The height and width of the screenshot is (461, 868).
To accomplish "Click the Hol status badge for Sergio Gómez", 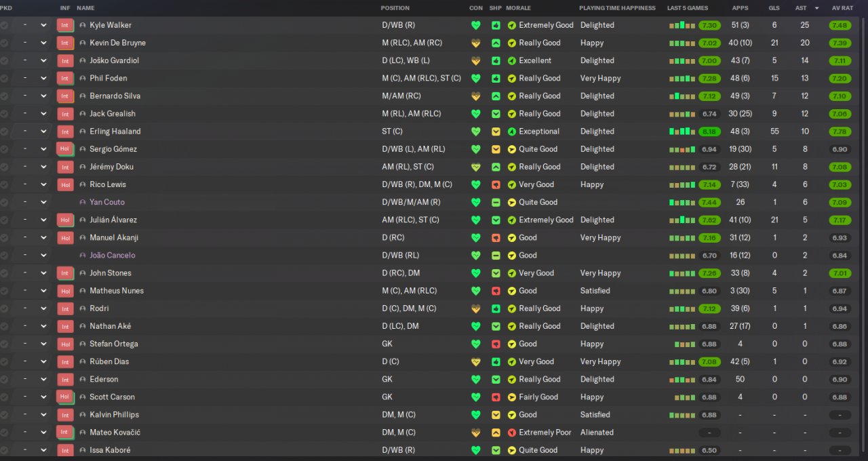I will (x=64, y=149).
